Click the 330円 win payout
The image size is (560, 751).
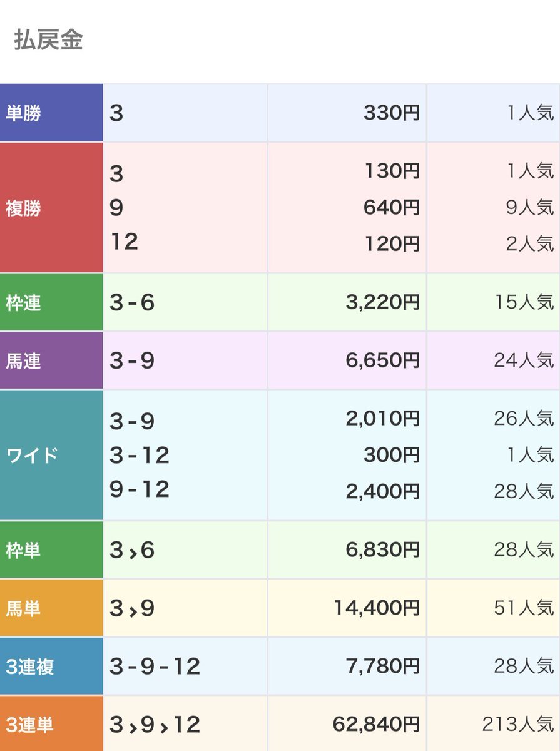point(391,113)
